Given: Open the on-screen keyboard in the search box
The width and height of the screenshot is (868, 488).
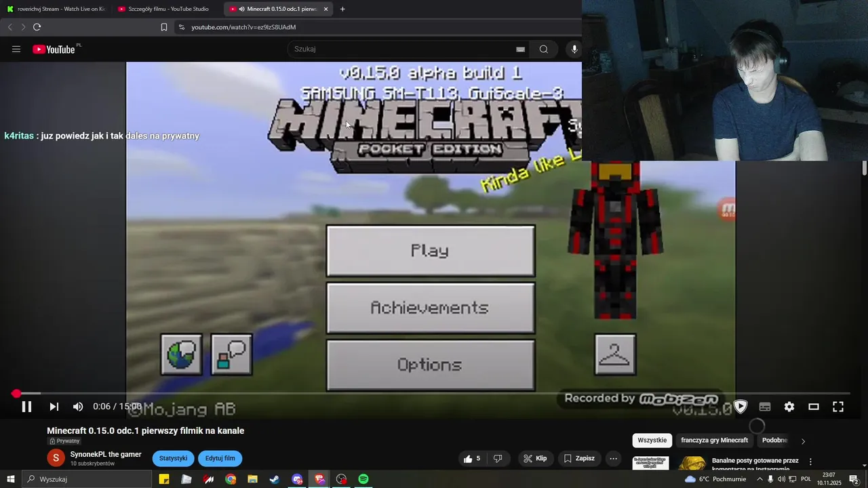Looking at the screenshot, I should click(520, 49).
